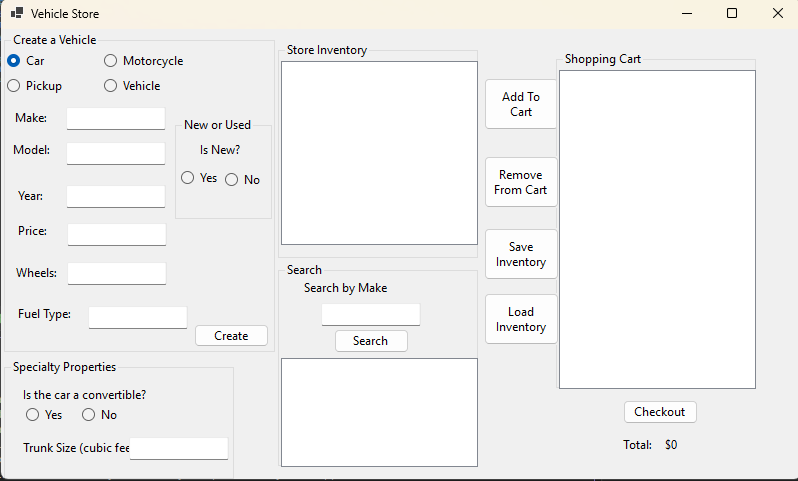The height and width of the screenshot is (481, 798).
Task: Activate the Wheels input field
Action: [117, 273]
